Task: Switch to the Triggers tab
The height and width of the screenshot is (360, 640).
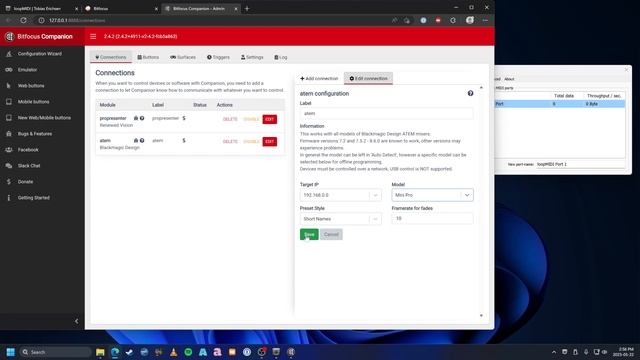Action: click(x=218, y=57)
